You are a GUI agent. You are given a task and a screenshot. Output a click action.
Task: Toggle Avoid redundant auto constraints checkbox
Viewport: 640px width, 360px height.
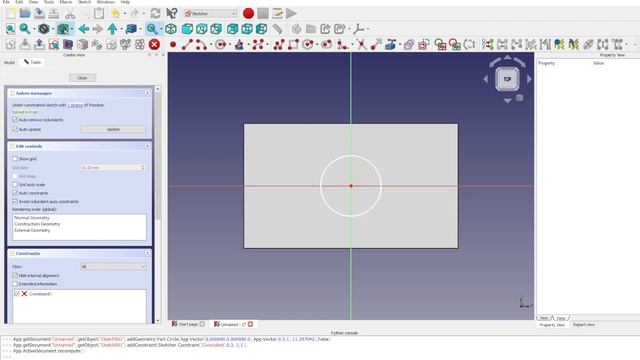pos(15,202)
